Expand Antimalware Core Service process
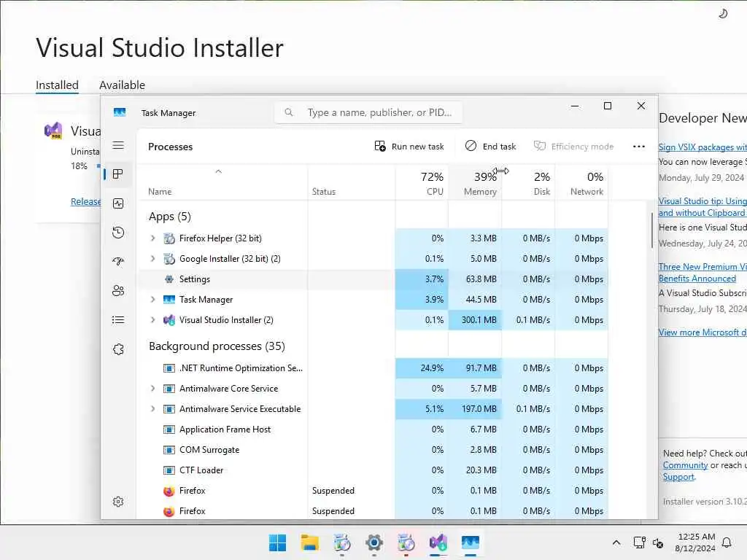747x560 pixels. tap(152, 389)
